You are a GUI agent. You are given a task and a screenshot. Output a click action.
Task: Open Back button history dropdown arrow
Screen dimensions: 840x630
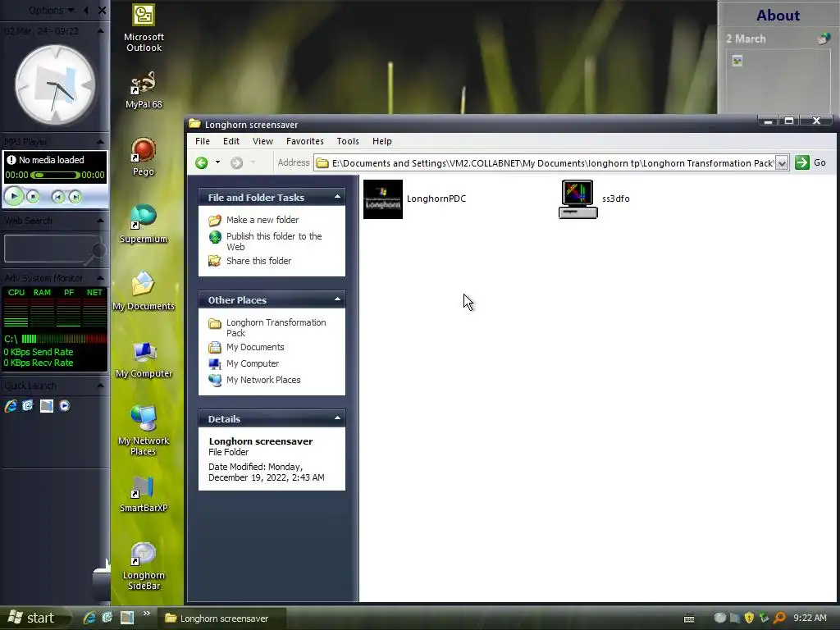(x=217, y=162)
